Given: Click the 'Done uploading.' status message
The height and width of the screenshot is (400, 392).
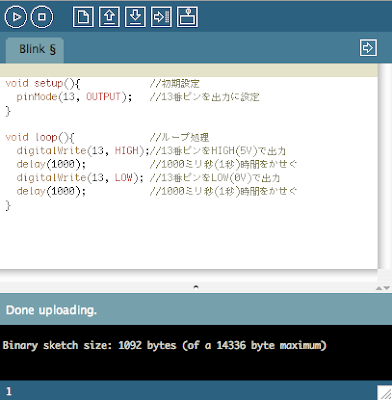Looking at the screenshot, I should click(x=51, y=310).
